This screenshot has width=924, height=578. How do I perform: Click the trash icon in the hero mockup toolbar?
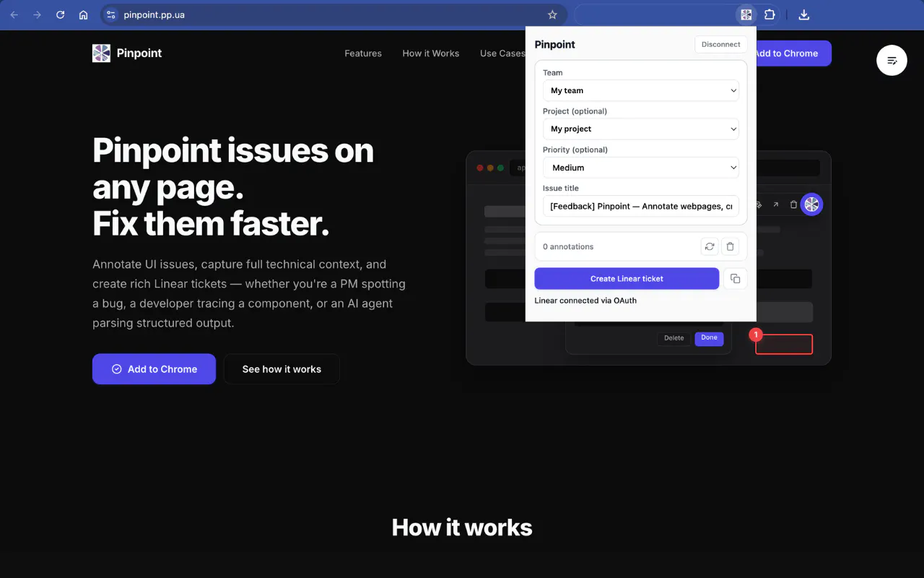[x=793, y=204]
